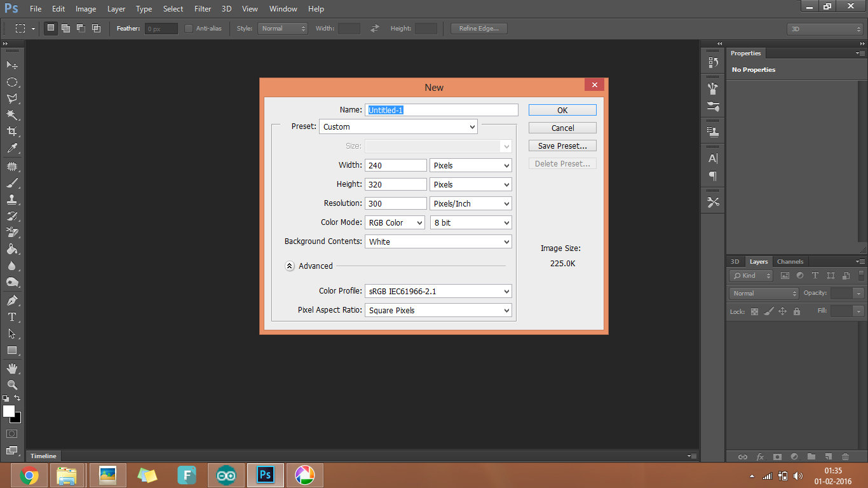This screenshot has width=868, height=488.
Task: Select the Blur tool
Action: click(12, 266)
